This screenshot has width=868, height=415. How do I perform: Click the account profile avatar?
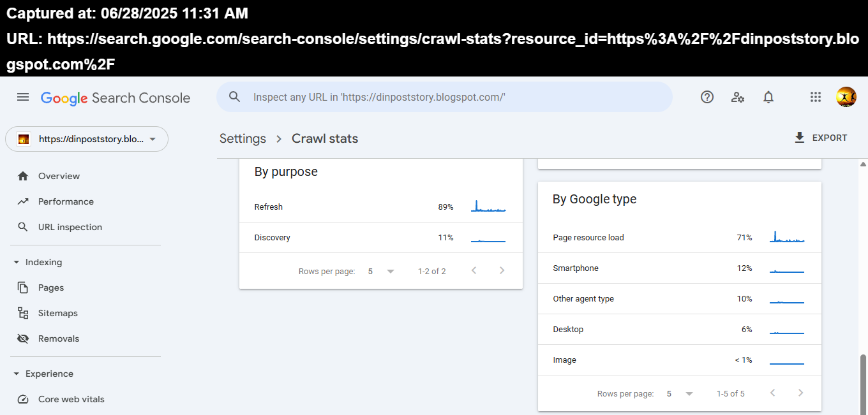[846, 97]
